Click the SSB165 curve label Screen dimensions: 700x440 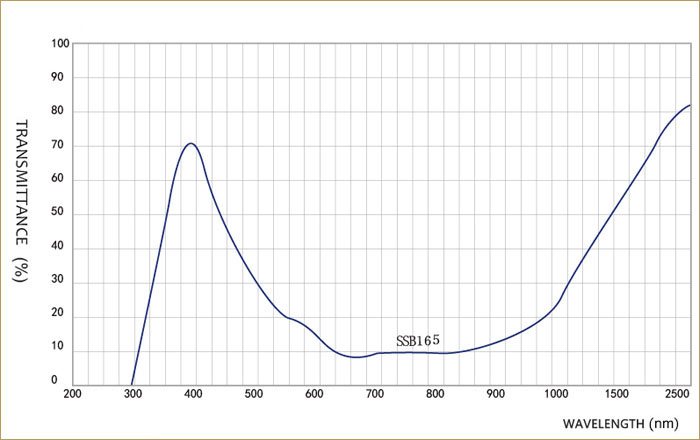[417, 340]
